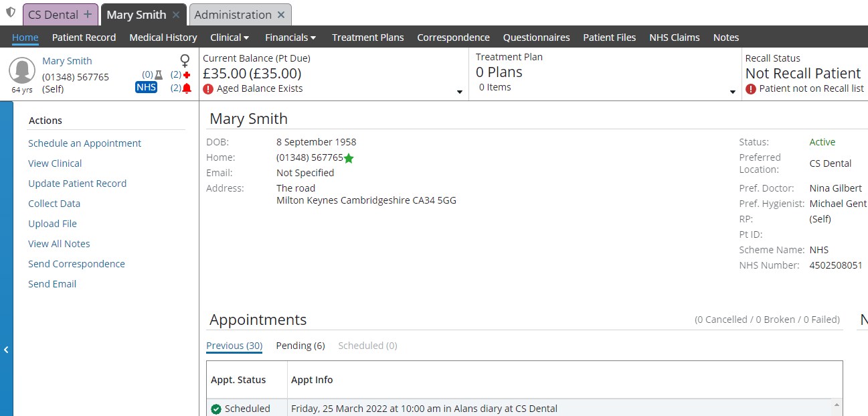Click Update Patient Record link
This screenshot has width=868, height=416.
tap(78, 184)
